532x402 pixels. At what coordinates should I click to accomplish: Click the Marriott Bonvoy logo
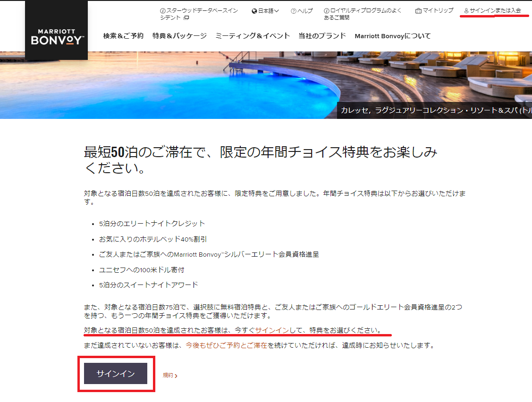click(x=57, y=31)
